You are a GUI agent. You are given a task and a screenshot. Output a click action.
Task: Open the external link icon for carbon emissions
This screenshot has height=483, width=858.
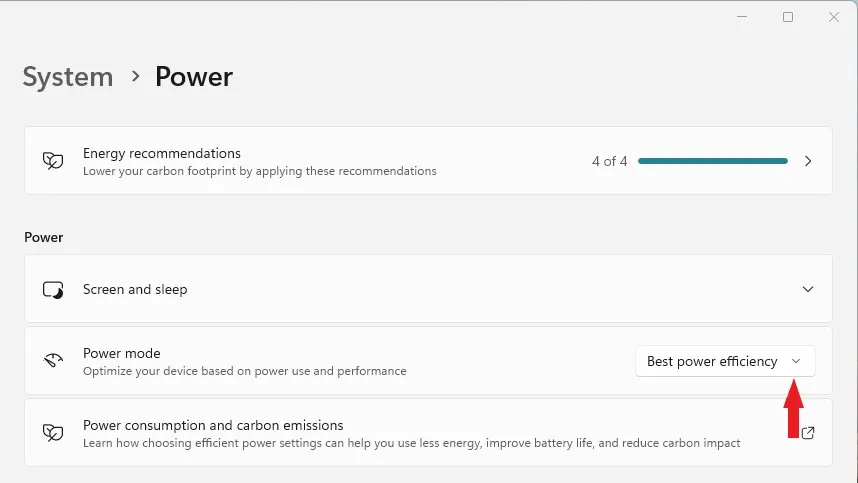click(808, 433)
